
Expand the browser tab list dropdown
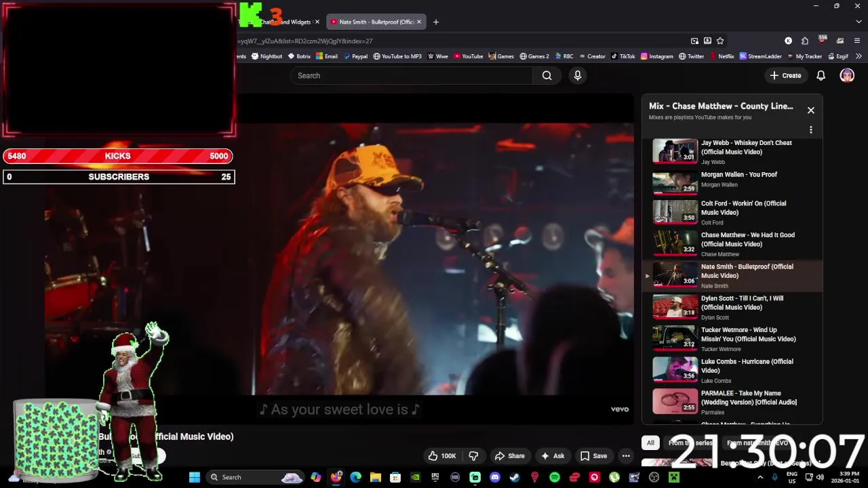(857, 22)
